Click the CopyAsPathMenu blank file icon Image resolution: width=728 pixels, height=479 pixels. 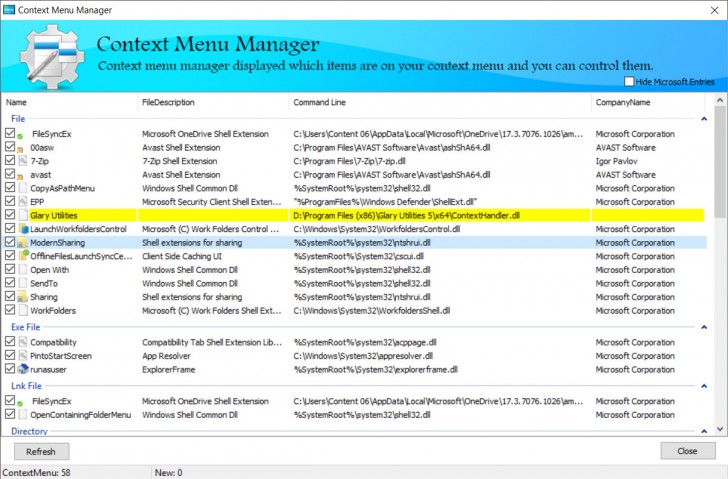[x=23, y=188]
